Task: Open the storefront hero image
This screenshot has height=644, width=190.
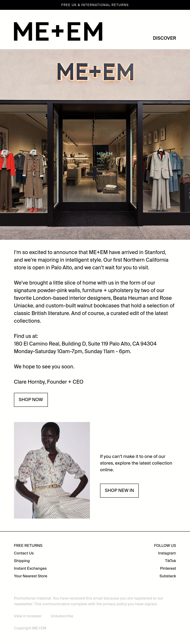Action: coord(95,144)
